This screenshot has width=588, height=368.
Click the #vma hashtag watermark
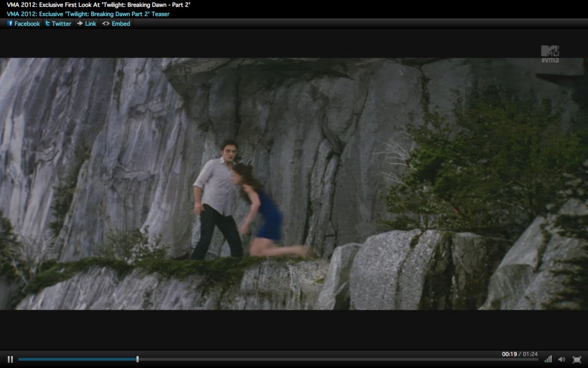[x=550, y=60]
